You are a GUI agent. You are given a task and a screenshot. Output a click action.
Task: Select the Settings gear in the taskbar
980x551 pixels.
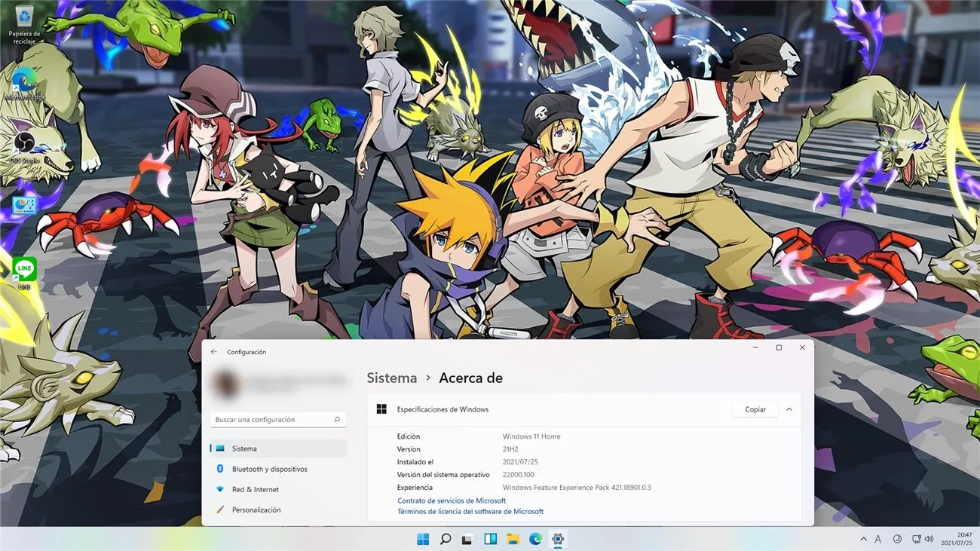tap(558, 539)
